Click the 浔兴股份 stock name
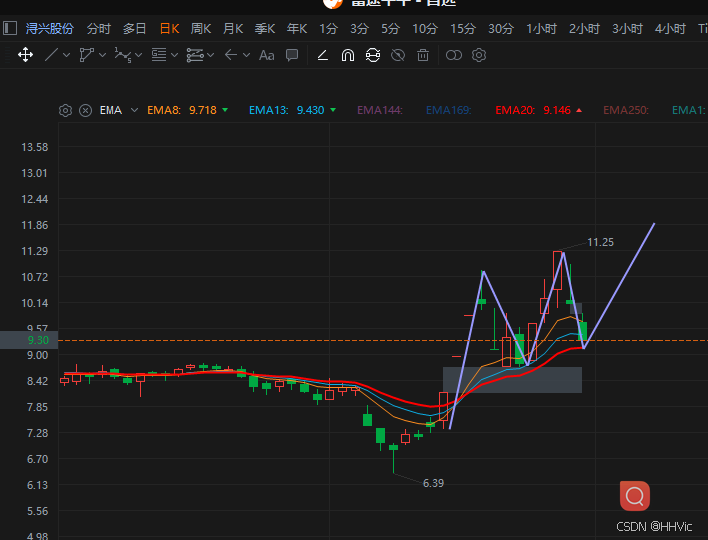The width and height of the screenshot is (708, 540). tap(50, 28)
